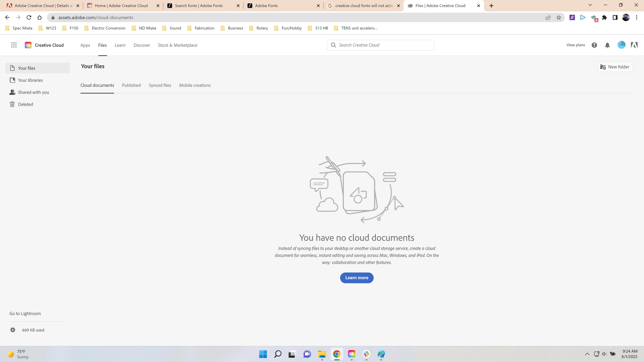
Task: Click the Help question mark icon
Action: 594,45
